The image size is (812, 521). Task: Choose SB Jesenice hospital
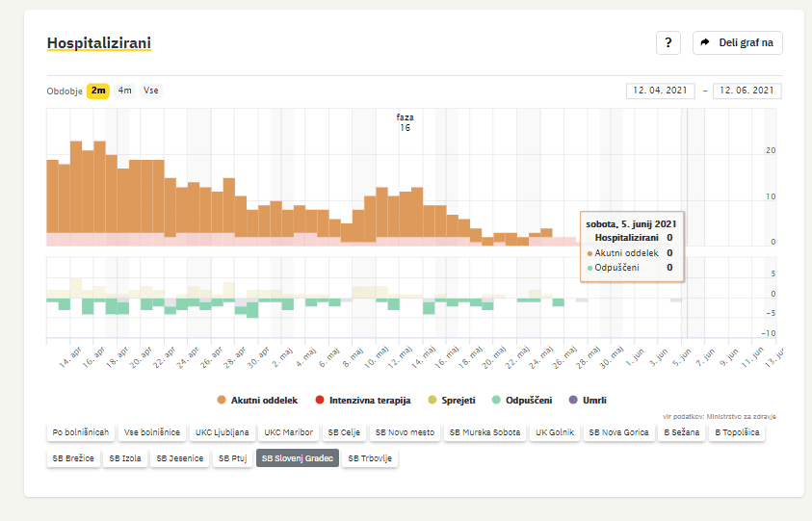(180, 459)
